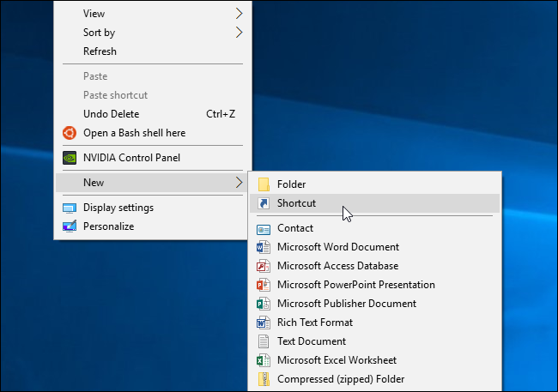
Task: Choose Personalize from the menu
Action: [153, 226]
